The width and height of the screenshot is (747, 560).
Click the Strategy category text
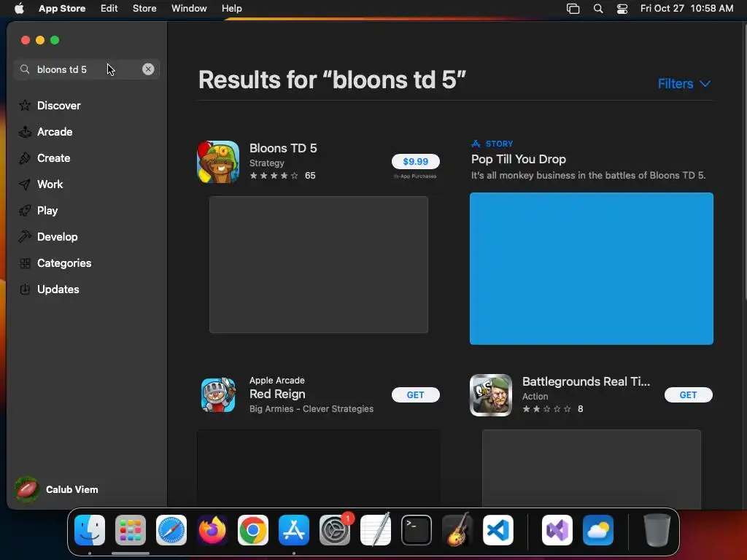click(x=267, y=163)
